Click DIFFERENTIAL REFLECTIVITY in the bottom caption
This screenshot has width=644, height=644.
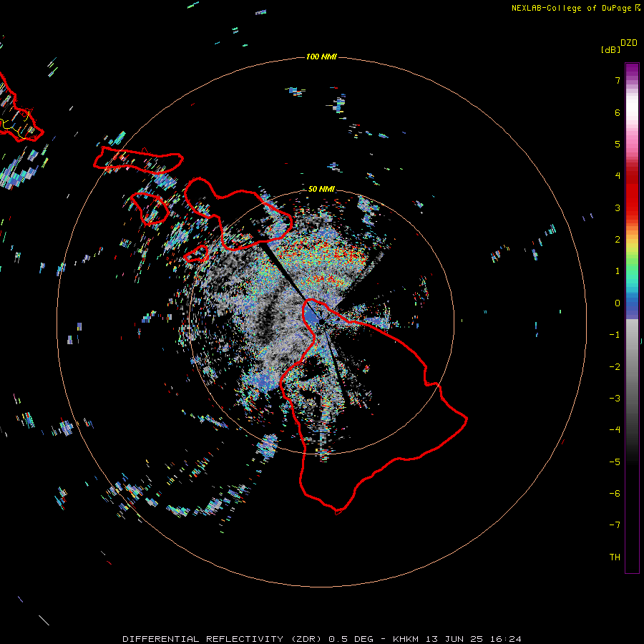pos(203,639)
